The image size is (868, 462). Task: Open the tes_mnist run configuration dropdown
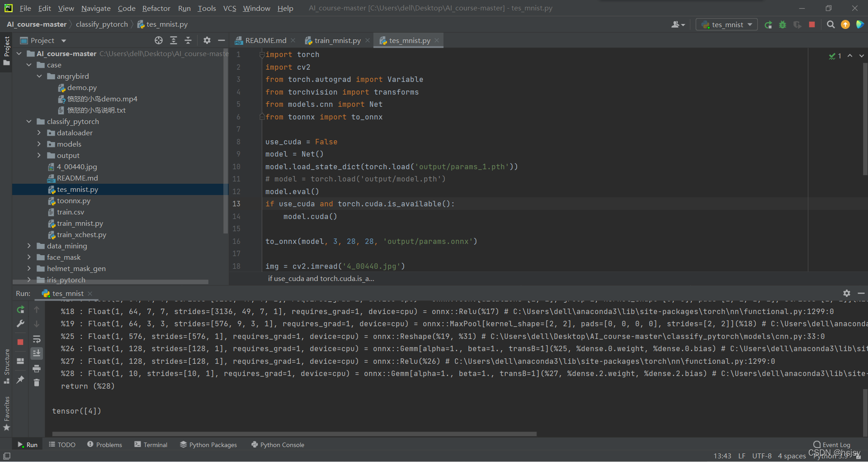pos(727,24)
